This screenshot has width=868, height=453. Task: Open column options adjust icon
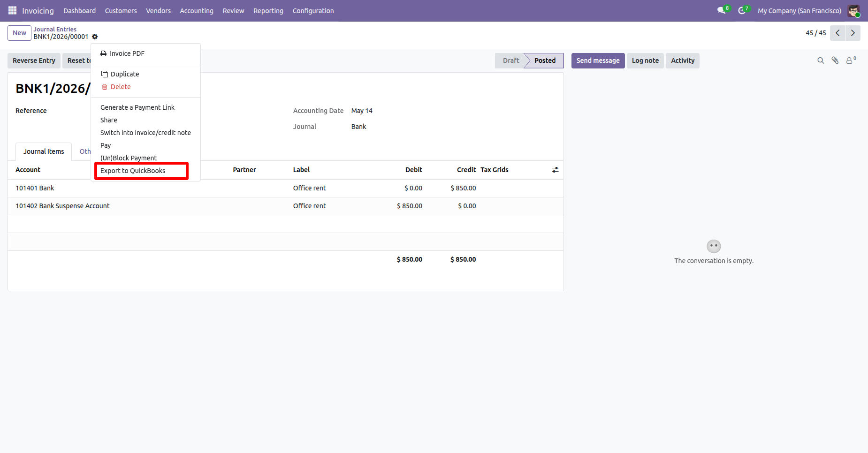pyautogui.click(x=555, y=170)
